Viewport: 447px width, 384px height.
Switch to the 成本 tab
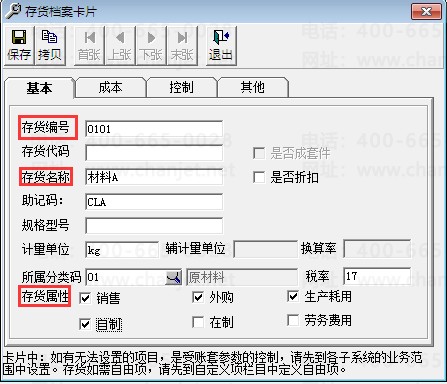(x=111, y=87)
